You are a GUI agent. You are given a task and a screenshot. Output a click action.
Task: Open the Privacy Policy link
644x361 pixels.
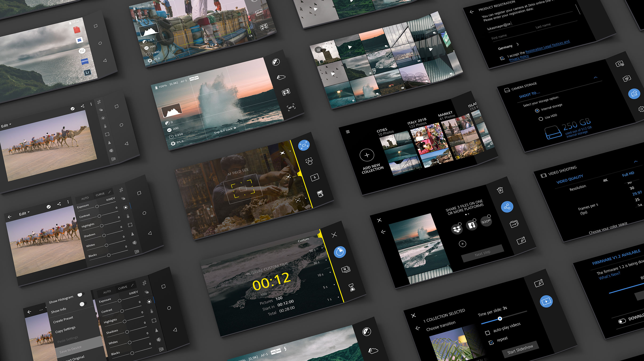point(519,58)
